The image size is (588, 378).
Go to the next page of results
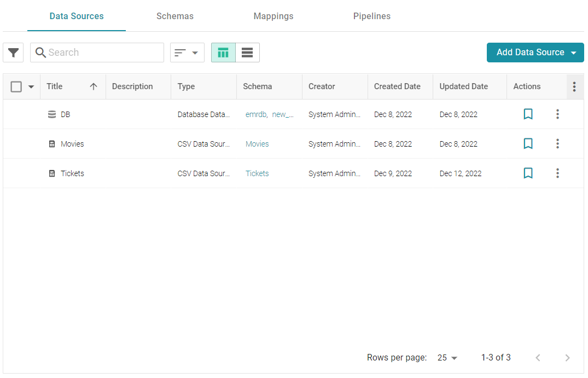567,357
